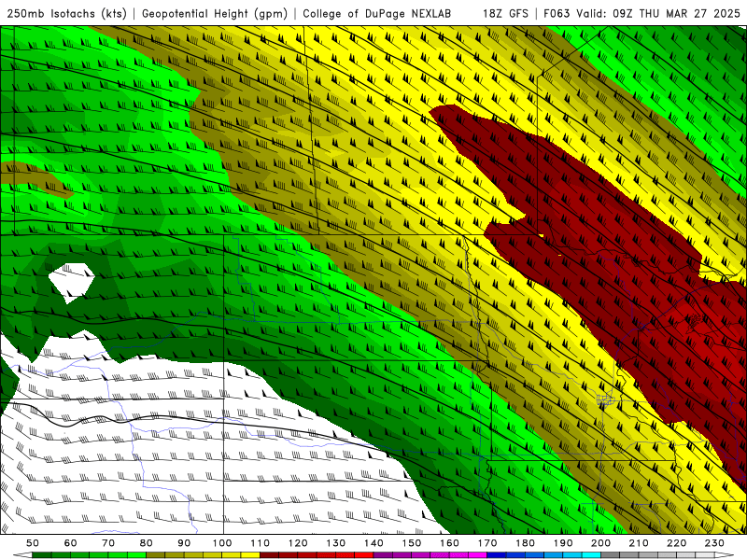747x560 pixels.
Task: Click the '90' label on the color scale
Action: click(184, 543)
